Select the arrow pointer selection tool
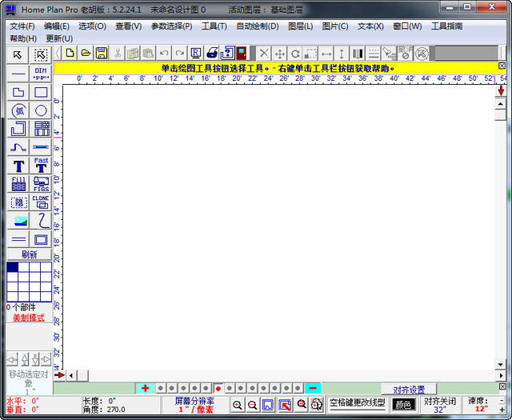Image resolution: width=512 pixels, height=420 pixels. [18, 55]
